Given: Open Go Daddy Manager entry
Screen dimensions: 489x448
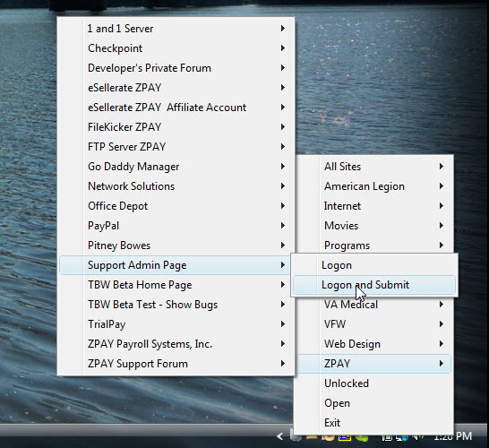Looking at the screenshot, I should (x=176, y=167).
